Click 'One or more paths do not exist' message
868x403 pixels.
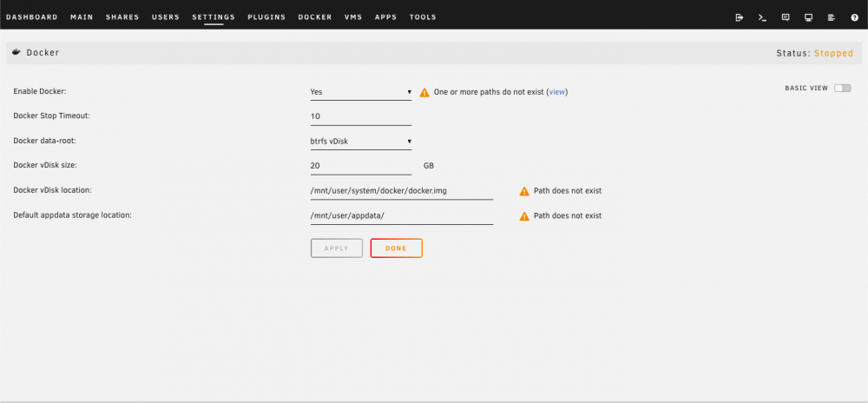coord(490,92)
